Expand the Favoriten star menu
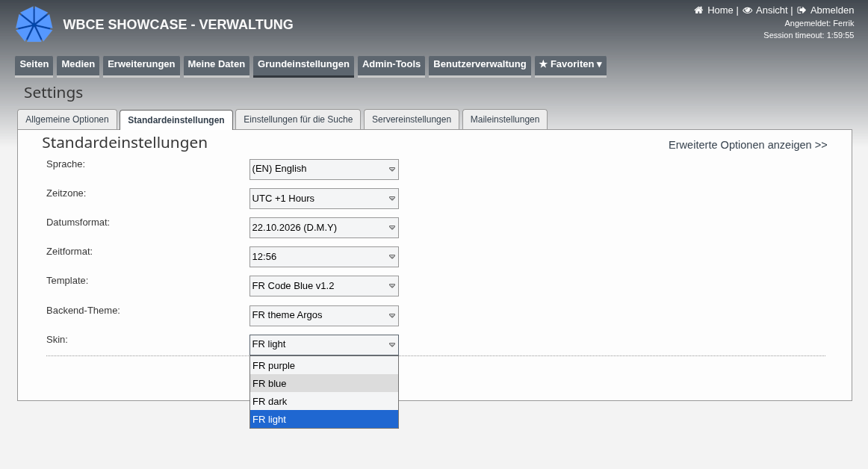This screenshot has height=469, width=868. tap(571, 65)
